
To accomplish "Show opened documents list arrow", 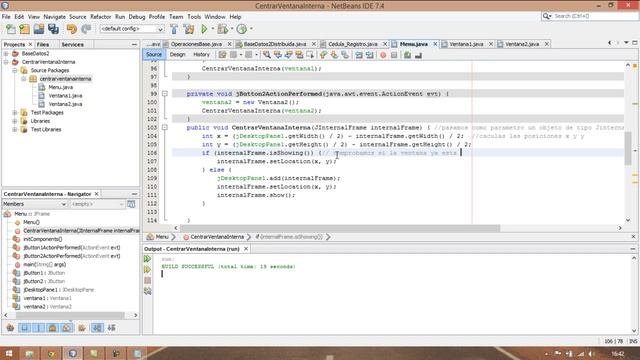I will [x=626, y=43].
